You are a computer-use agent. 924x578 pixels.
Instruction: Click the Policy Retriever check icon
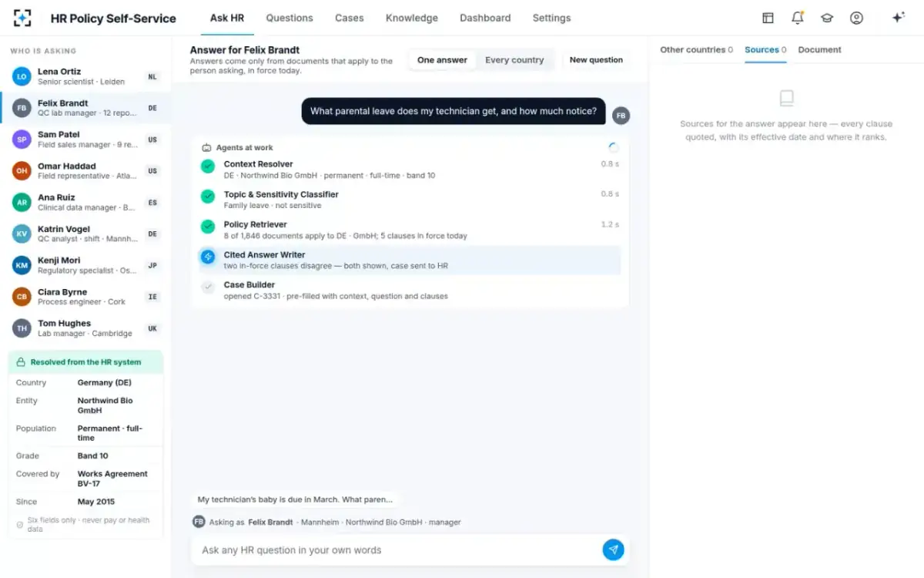[x=208, y=227]
